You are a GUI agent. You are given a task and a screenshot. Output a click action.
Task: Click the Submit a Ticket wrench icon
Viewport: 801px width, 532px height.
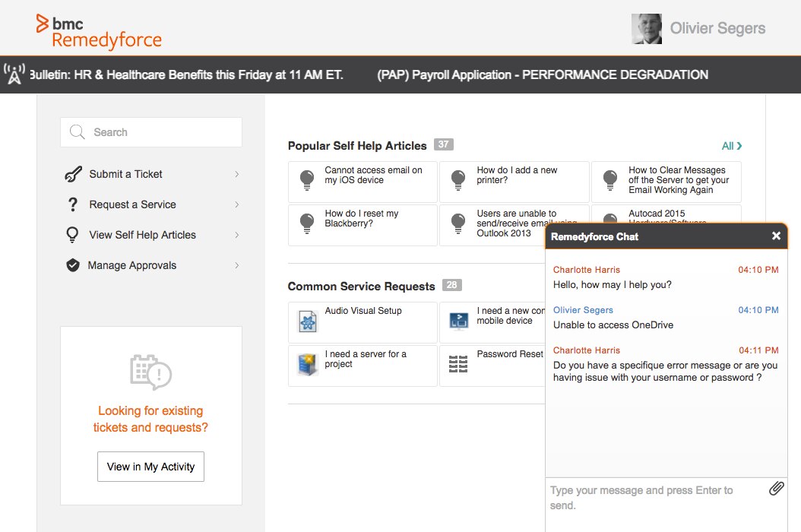73,174
